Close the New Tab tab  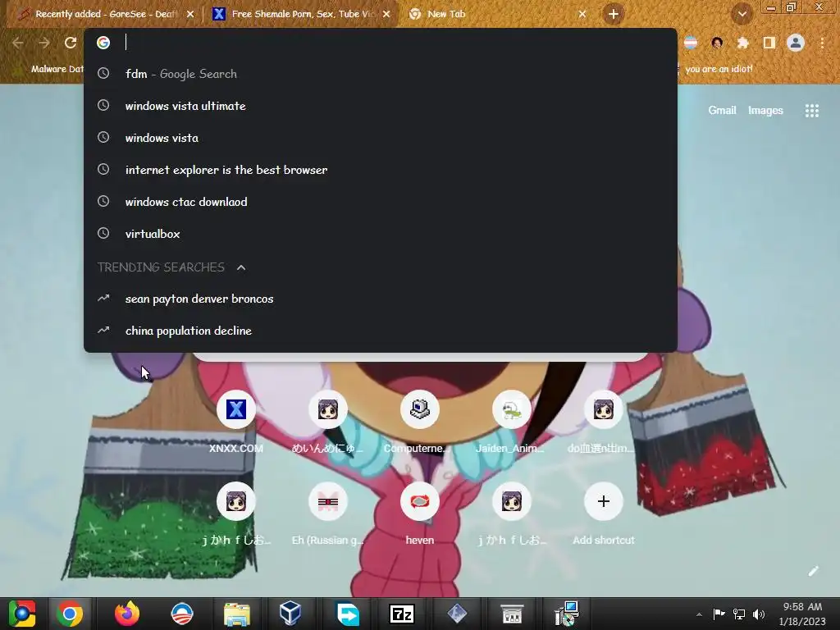pyautogui.click(x=582, y=14)
